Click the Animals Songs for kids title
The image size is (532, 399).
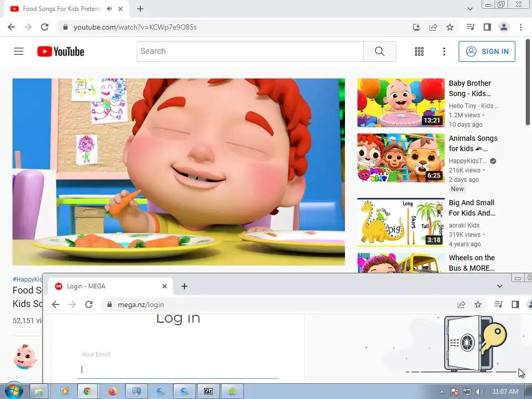click(473, 143)
